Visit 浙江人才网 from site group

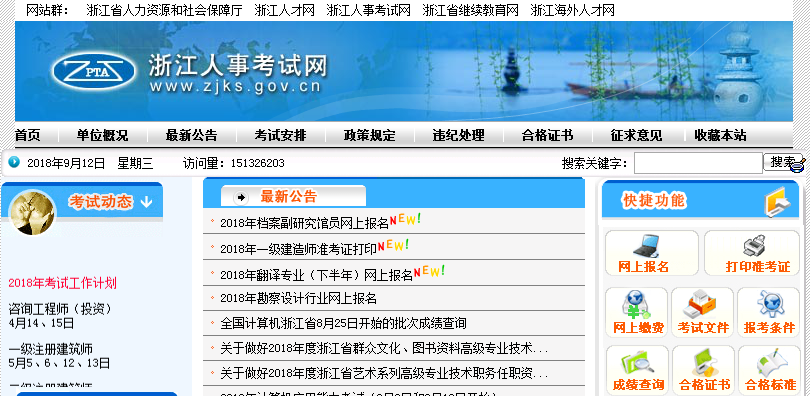[x=285, y=10]
